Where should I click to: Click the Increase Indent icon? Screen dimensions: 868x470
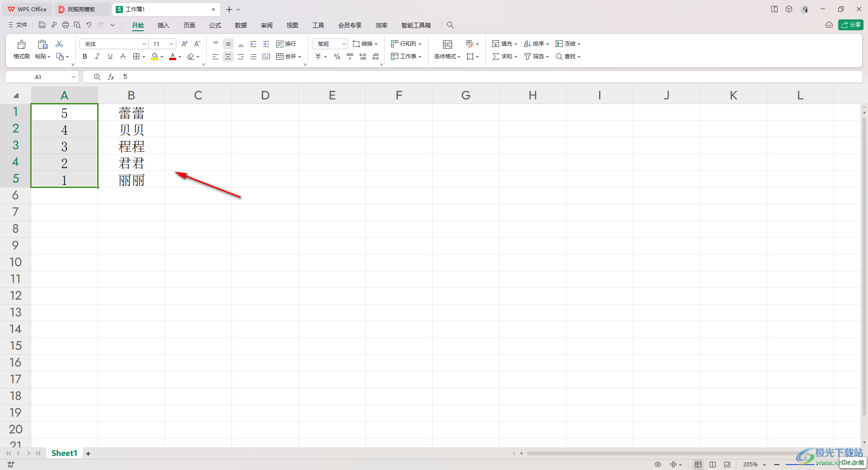(x=266, y=44)
